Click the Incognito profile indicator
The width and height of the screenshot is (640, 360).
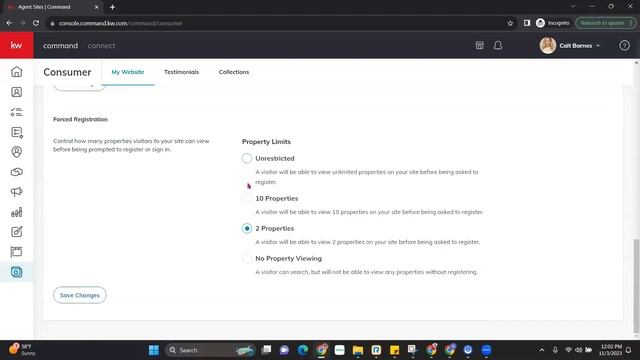[553, 23]
